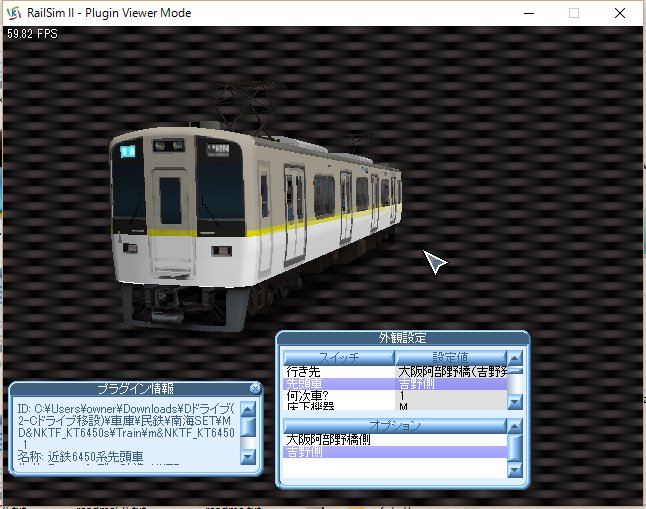The image size is (646, 509).
Task: Click the switch list scroll down arrow
Action: (515, 401)
